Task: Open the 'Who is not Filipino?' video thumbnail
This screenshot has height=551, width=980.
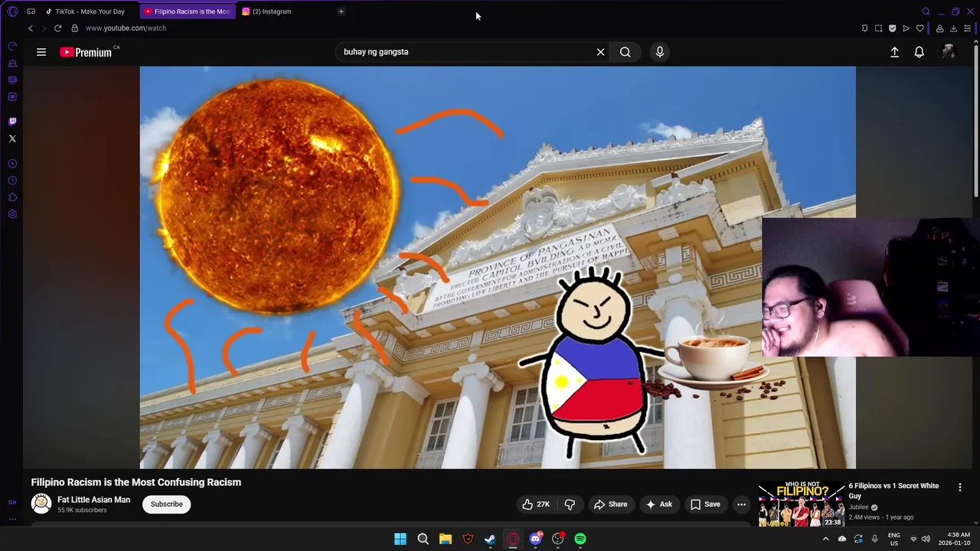Action: [802, 504]
